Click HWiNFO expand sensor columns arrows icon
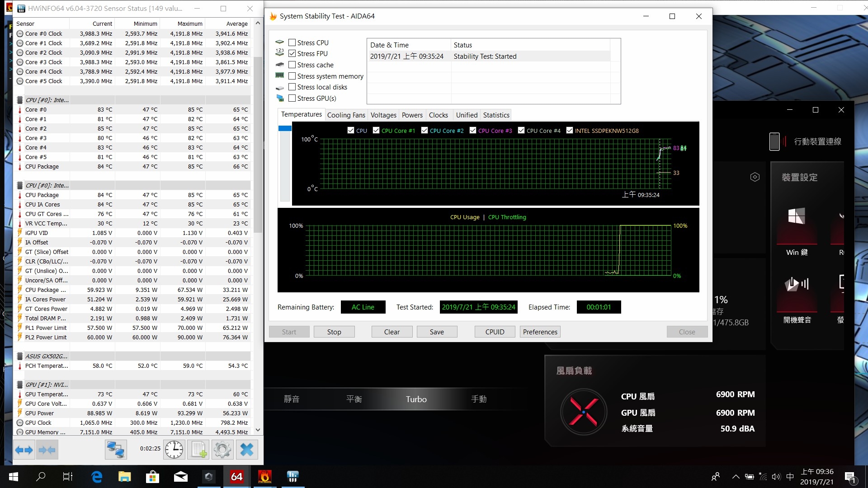This screenshot has height=488, width=868. (24, 450)
